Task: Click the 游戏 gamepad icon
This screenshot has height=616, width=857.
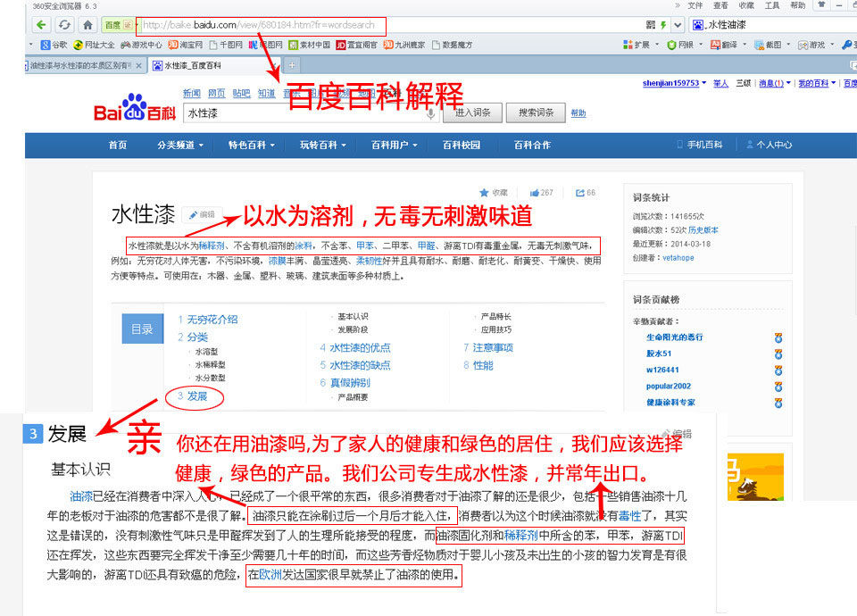Action: [x=803, y=45]
